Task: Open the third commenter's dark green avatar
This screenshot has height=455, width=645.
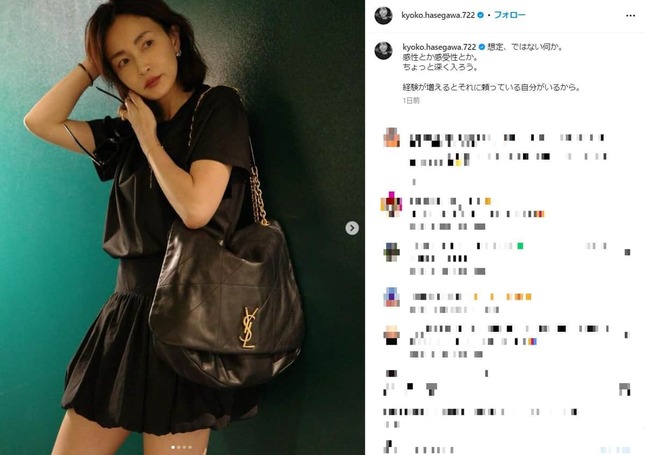Action: tap(392, 252)
